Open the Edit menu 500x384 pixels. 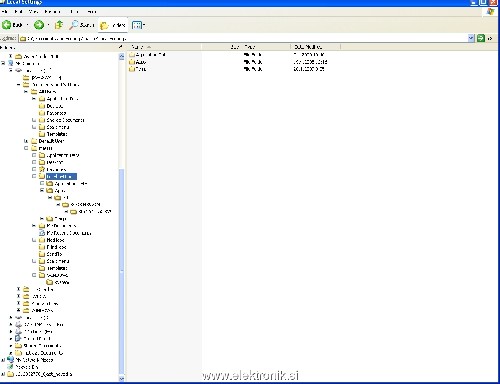pos(19,12)
